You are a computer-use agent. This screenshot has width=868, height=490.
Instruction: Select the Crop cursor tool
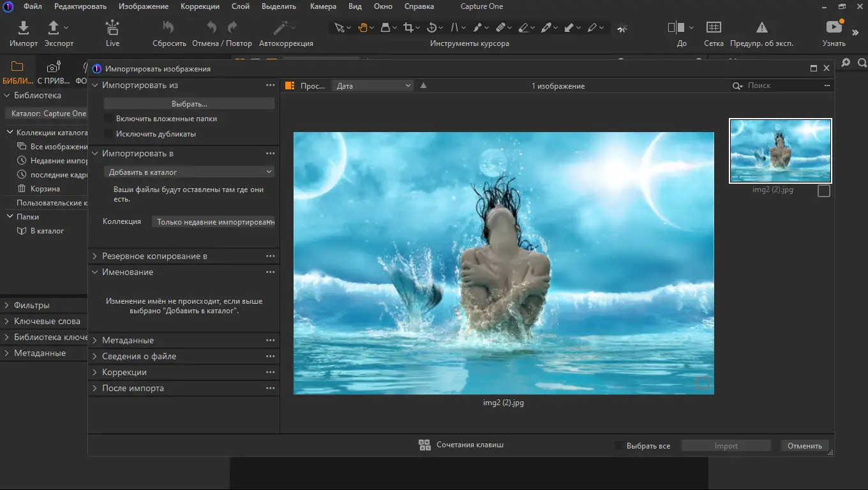click(408, 28)
